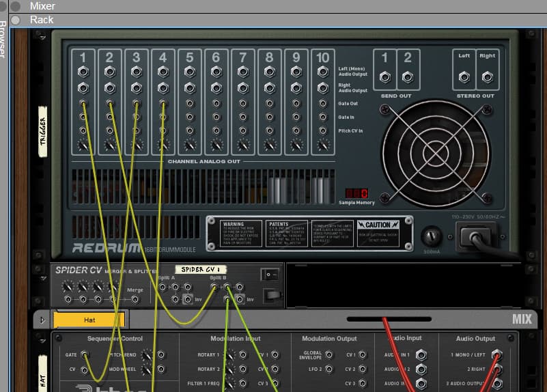
Task: Toggle the Mixer panel round button
Action: 15,6
